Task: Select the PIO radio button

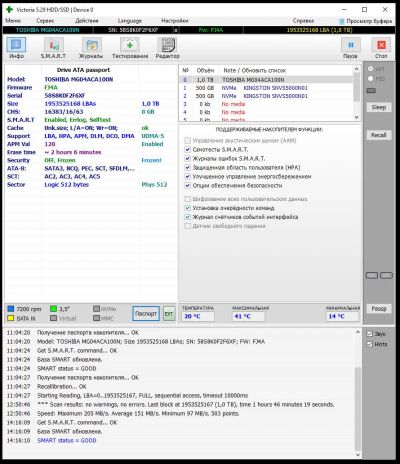Action: pos(370,79)
